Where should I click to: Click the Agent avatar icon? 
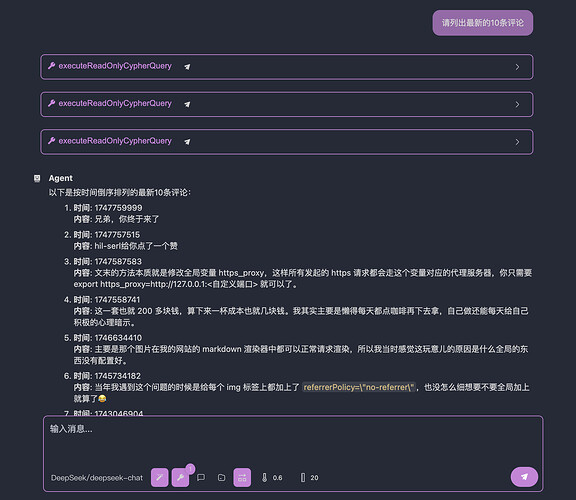click(37, 179)
